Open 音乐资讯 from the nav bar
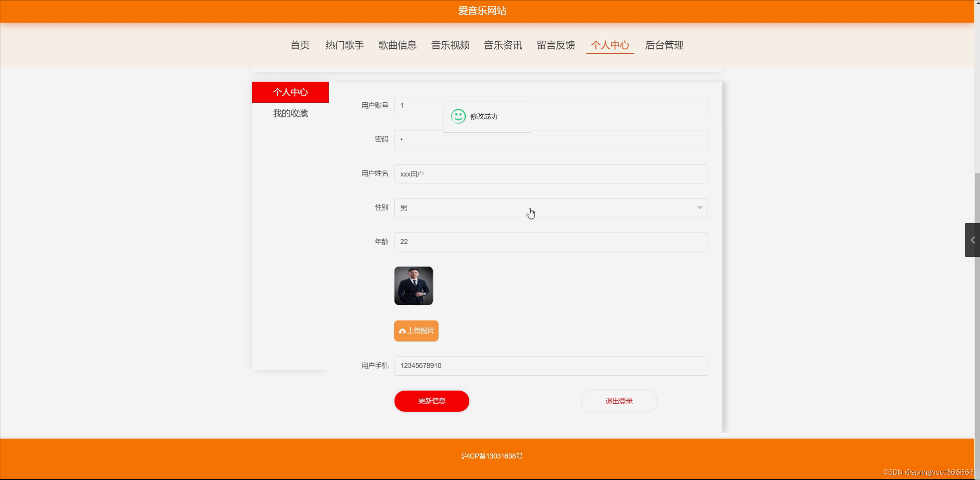This screenshot has width=980, height=480. (503, 45)
